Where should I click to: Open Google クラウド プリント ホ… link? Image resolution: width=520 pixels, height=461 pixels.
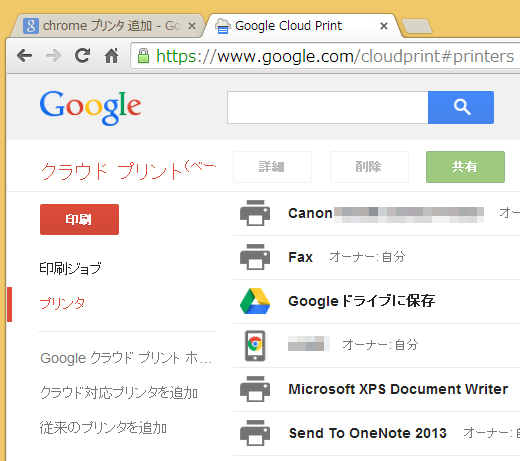[x=126, y=358]
